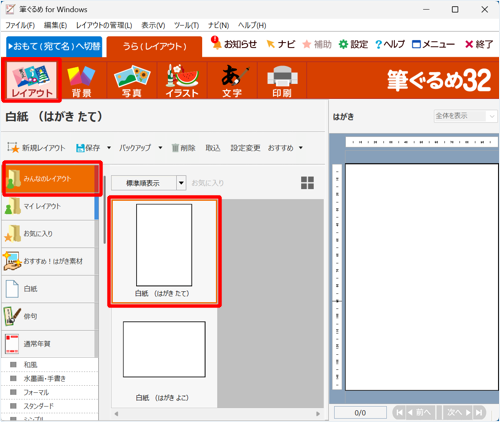
Task: Open the 写真 photo tool
Action: pyautogui.click(x=132, y=80)
